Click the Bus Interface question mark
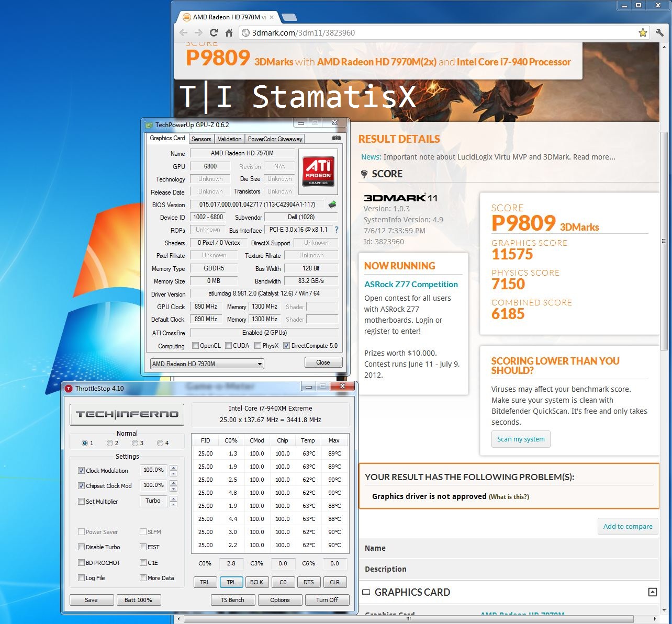Viewport: 672px width, 624px height. 337,230
